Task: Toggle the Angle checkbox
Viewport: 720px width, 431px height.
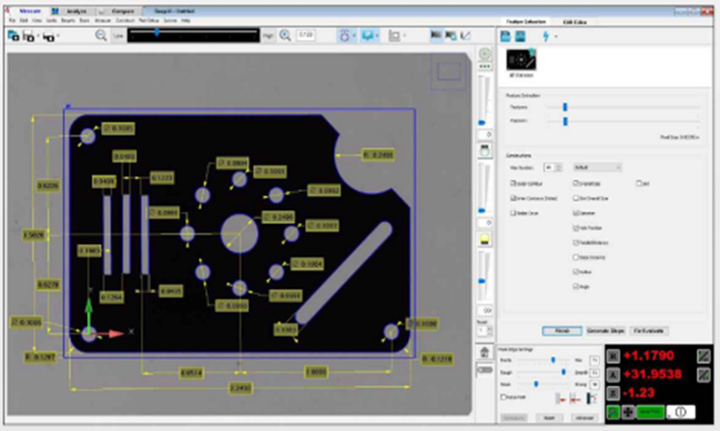Action: pos(575,286)
